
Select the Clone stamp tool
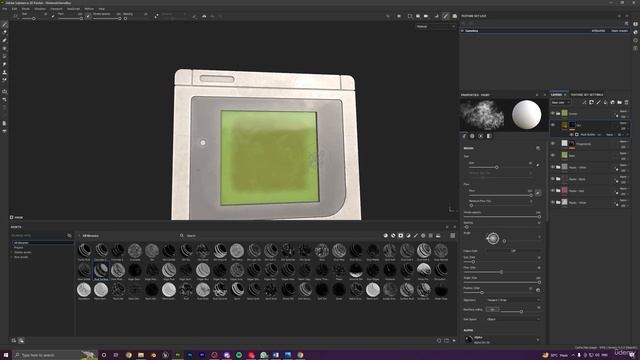coord(4,72)
